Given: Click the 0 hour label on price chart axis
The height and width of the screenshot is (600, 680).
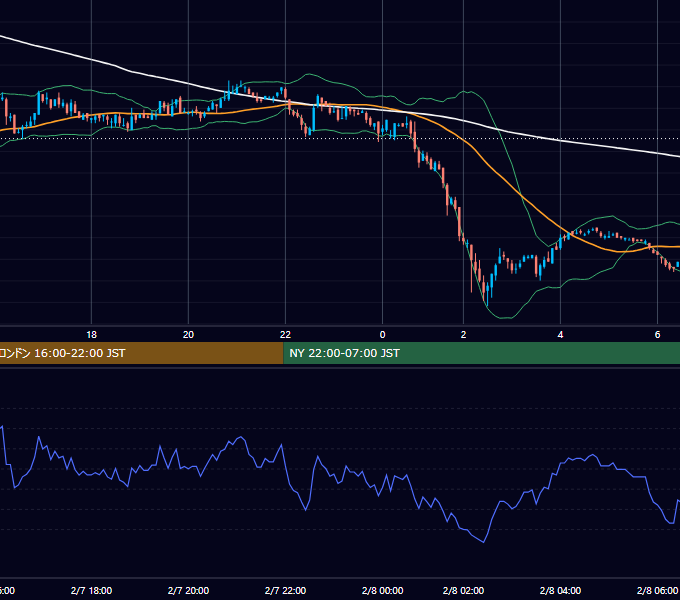Looking at the screenshot, I should coord(382,335).
